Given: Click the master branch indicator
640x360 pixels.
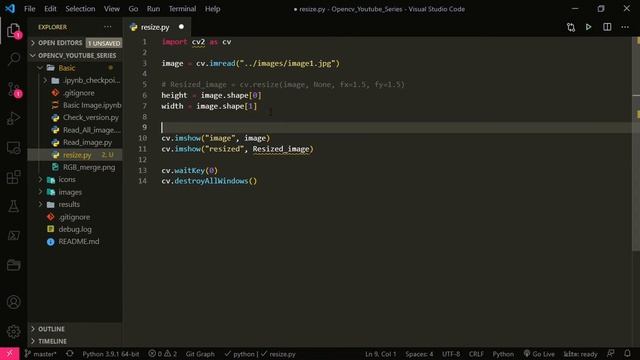Looking at the screenshot, I should [x=40, y=354].
